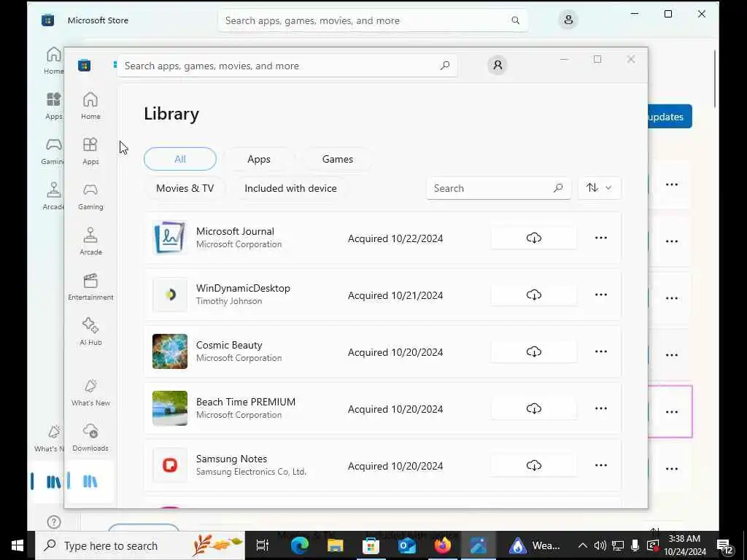Open Arcade section in front Store sidebar

[x=90, y=241]
